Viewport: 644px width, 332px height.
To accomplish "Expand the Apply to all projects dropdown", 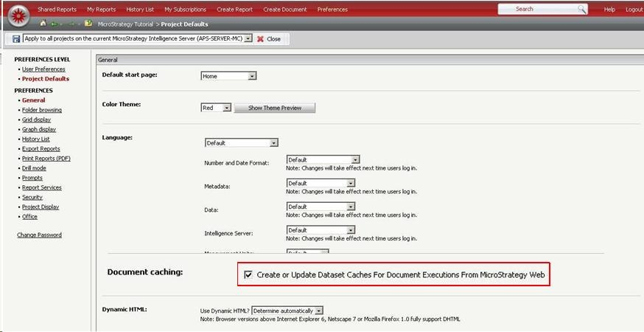I will click(248, 38).
